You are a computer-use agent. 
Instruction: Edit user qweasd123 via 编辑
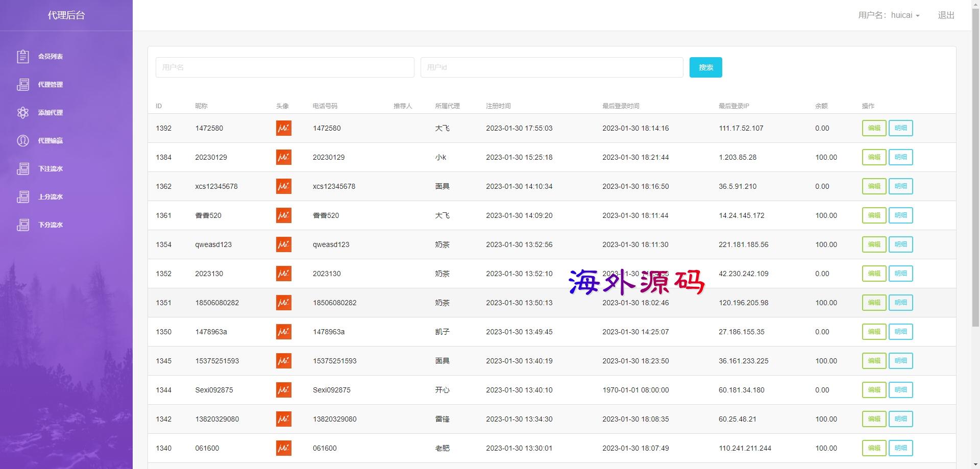pos(874,244)
